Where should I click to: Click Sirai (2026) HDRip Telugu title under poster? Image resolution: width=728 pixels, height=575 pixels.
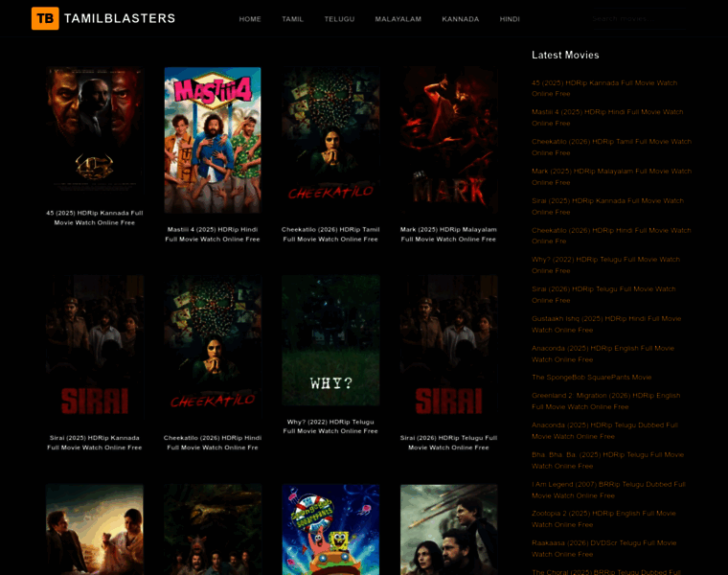point(448,443)
